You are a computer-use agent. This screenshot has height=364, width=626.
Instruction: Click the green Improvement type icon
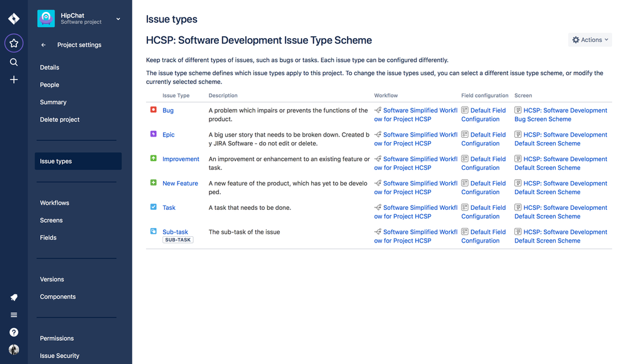pyautogui.click(x=153, y=159)
